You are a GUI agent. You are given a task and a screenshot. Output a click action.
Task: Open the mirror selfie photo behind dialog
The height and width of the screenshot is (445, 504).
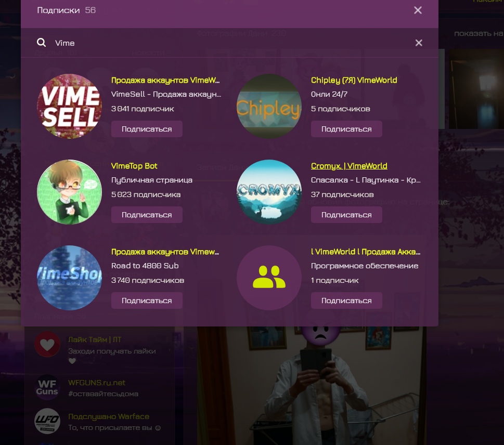click(x=312, y=386)
